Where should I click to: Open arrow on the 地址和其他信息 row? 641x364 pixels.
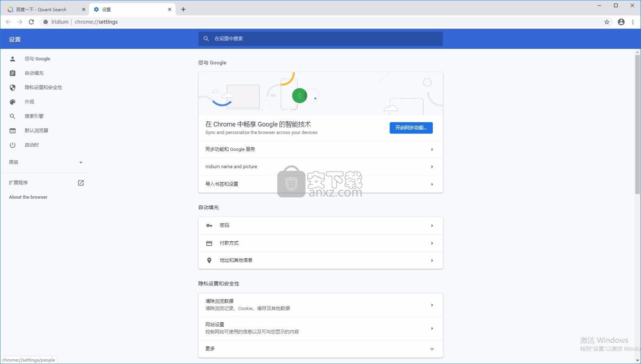(432, 261)
